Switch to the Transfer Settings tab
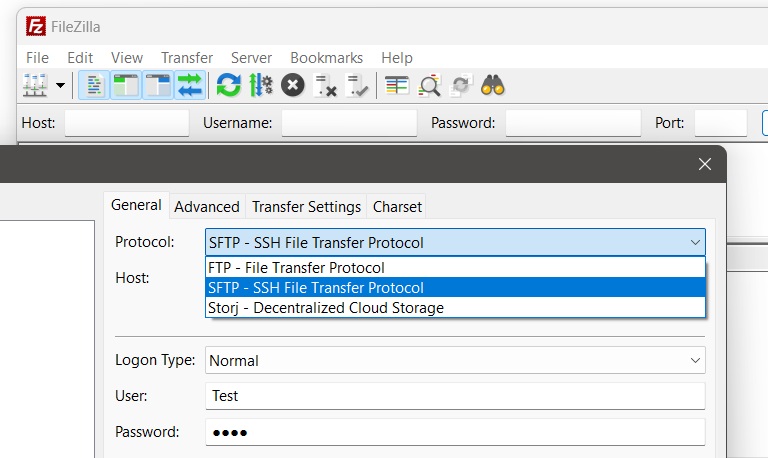Viewport: 768px width, 458px height. [x=306, y=206]
